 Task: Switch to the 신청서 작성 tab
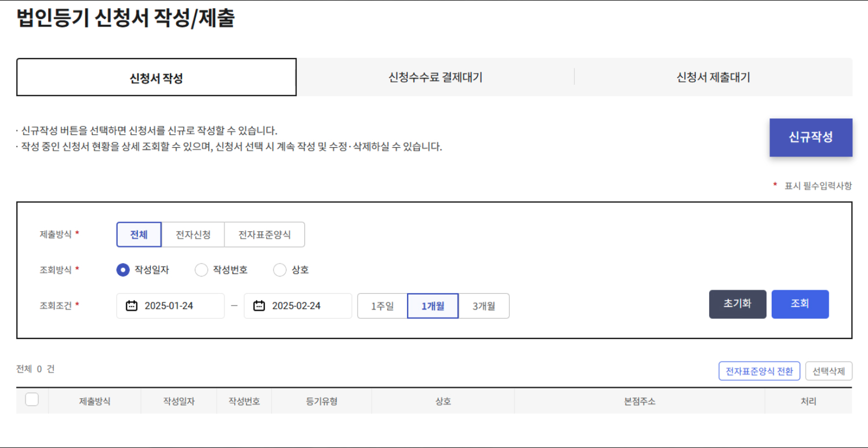click(x=157, y=78)
